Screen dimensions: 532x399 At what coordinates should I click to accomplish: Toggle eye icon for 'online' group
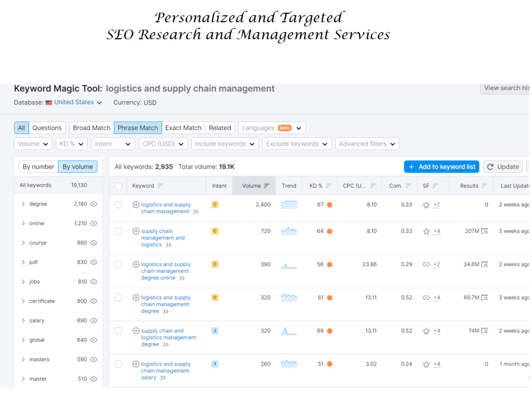tap(94, 223)
